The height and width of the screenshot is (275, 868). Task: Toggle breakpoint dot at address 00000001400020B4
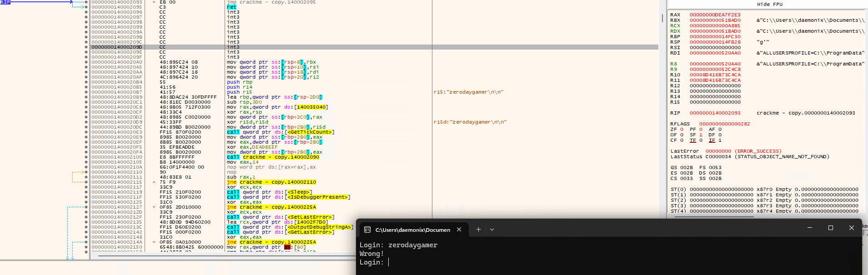(x=86, y=82)
